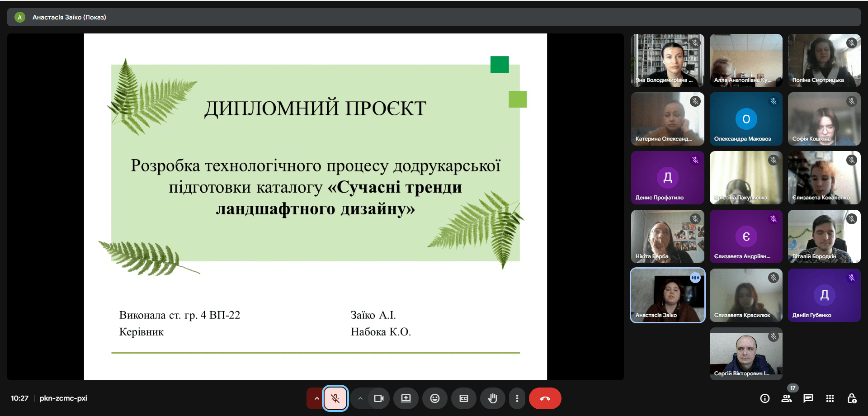The height and width of the screenshot is (416, 868).
Task: Click the present screen button
Action: pyautogui.click(x=406, y=398)
